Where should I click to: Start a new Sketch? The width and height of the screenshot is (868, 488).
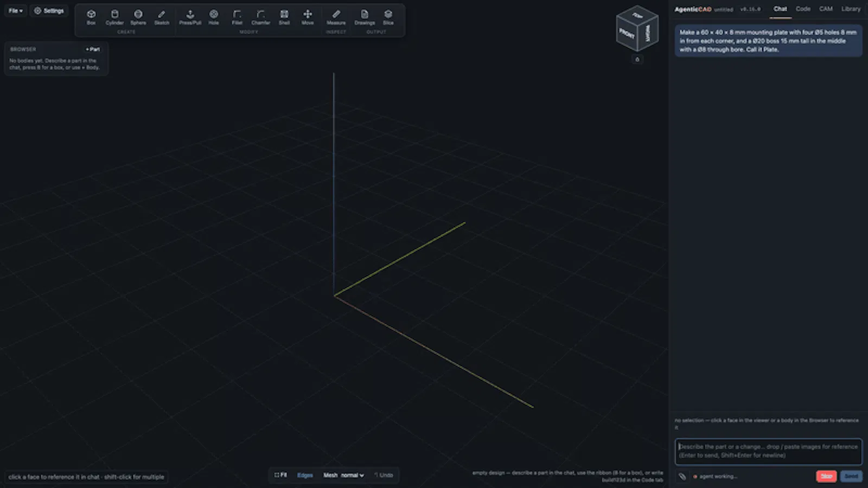(162, 17)
